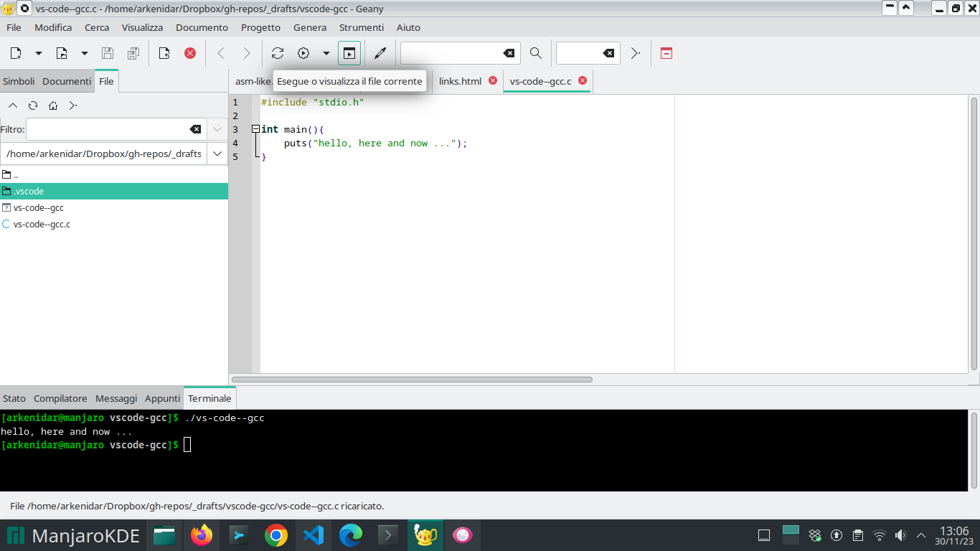Viewport: 980px width, 551px height.
Task: Compile the current file toolbar icon
Action: pyautogui.click(x=278, y=53)
